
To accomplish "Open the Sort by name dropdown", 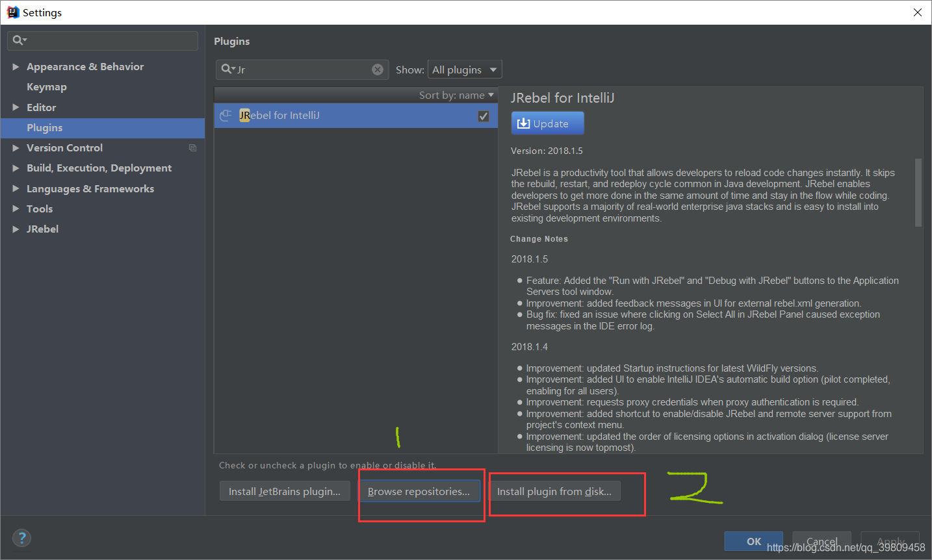I will point(456,95).
